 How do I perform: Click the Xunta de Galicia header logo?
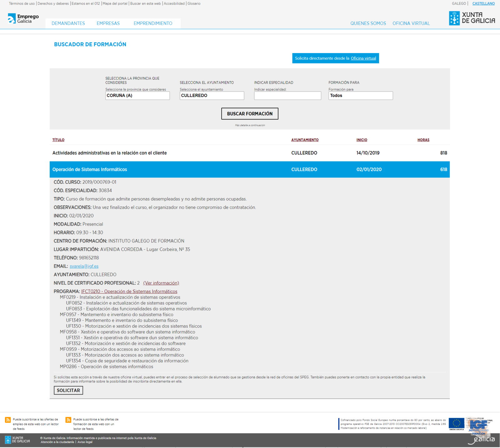click(472, 18)
